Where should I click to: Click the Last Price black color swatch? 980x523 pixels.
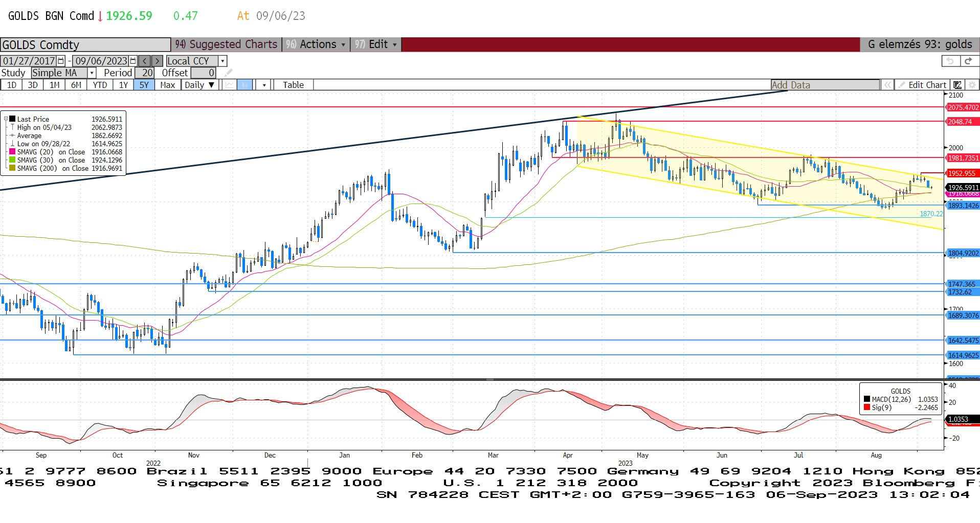click(x=12, y=119)
